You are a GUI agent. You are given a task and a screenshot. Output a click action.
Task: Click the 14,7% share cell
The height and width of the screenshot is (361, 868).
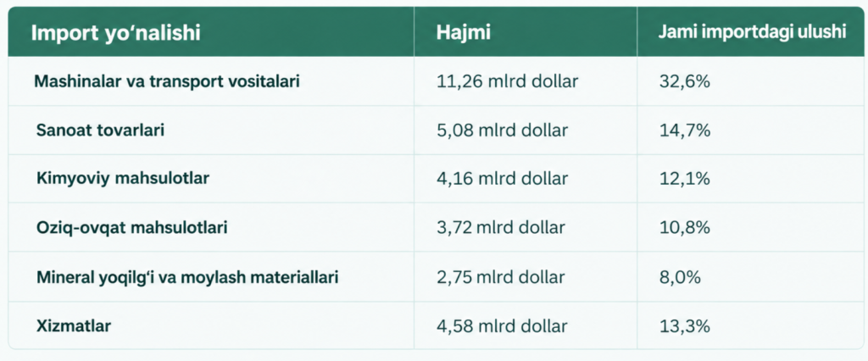[x=685, y=131]
